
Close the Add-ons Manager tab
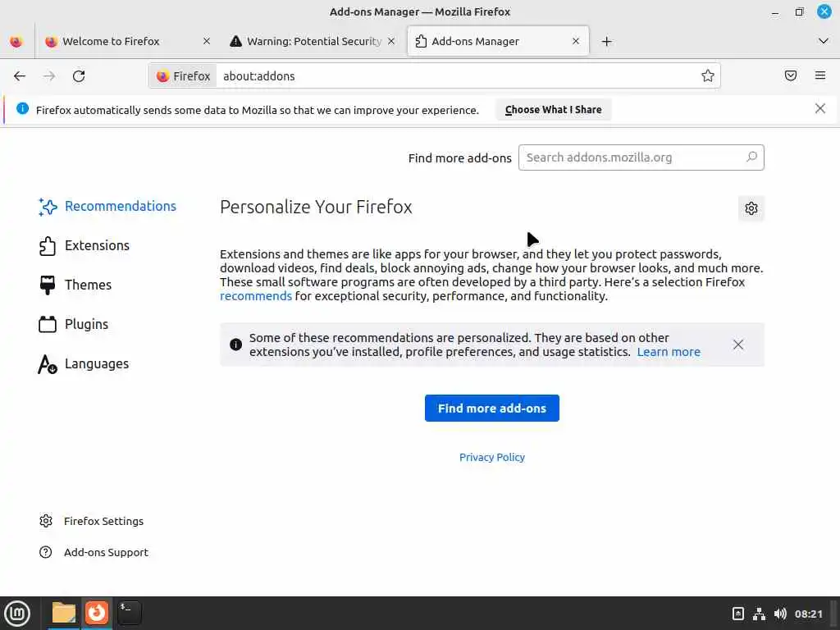point(576,41)
